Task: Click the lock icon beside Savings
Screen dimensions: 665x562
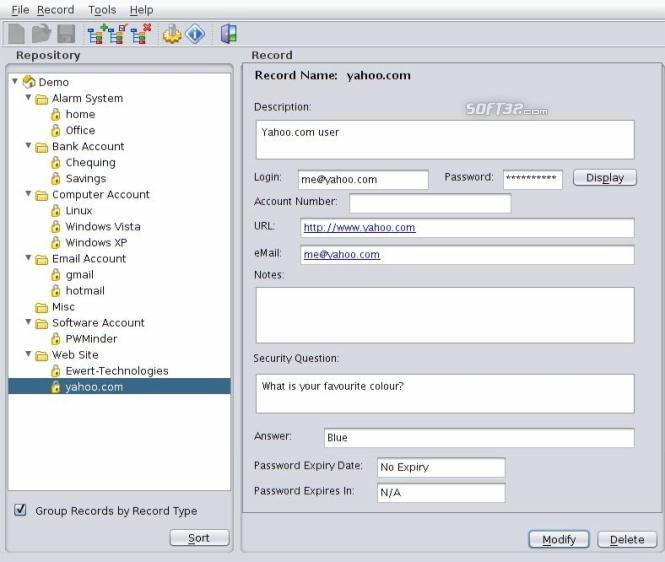Action: pyautogui.click(x=56, y=179)
